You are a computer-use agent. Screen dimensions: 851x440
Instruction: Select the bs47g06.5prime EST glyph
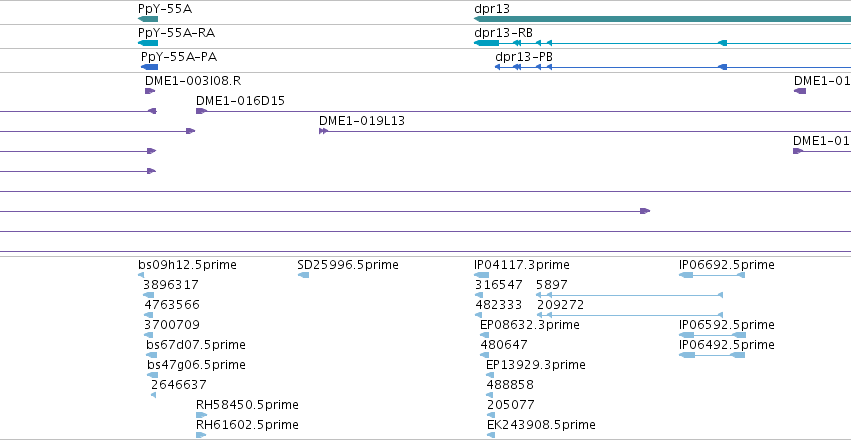point(153,375)
